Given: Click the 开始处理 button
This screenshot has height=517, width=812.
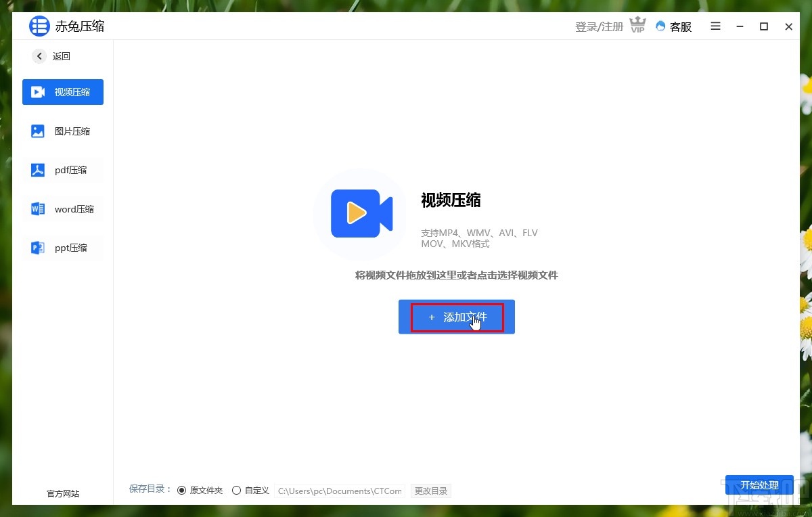Looking at the screenshot, I should (759, 485).
